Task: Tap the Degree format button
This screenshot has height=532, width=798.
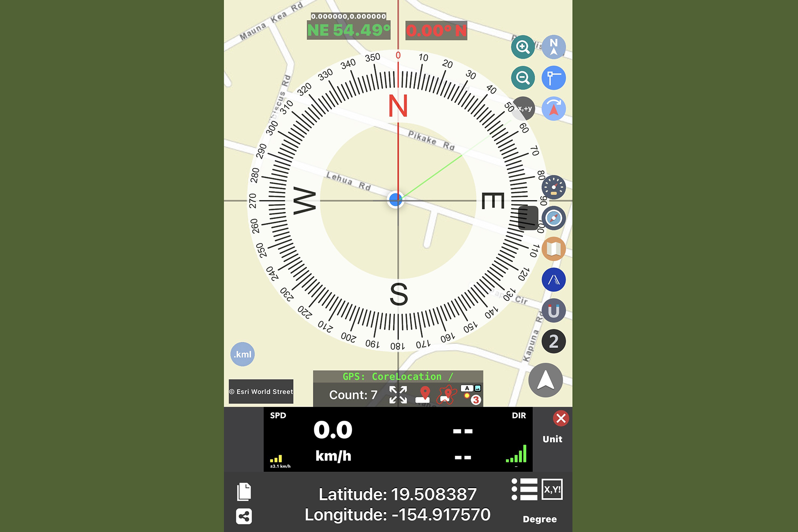Action: point(540,519)
